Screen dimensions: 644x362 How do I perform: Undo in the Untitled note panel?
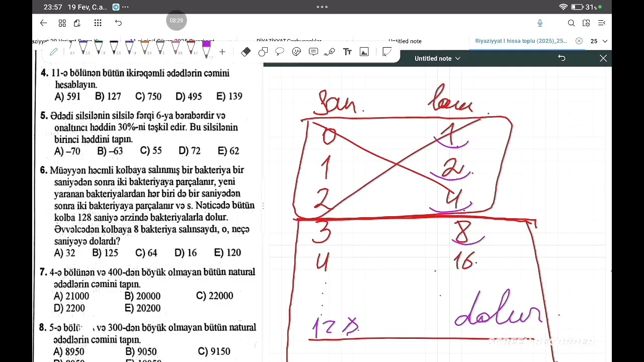[x=561, y=58]
